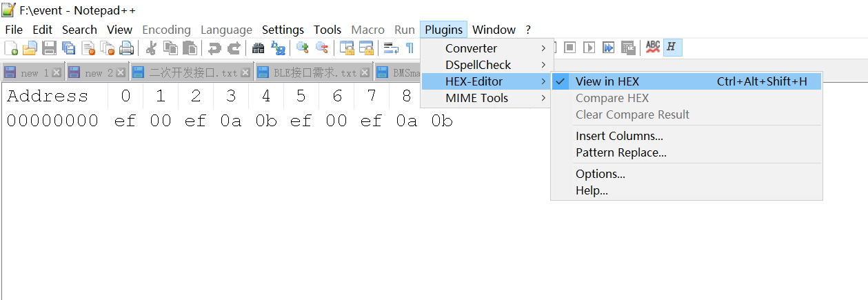Close the current file via toolbar Close icon

coord(88,48)
